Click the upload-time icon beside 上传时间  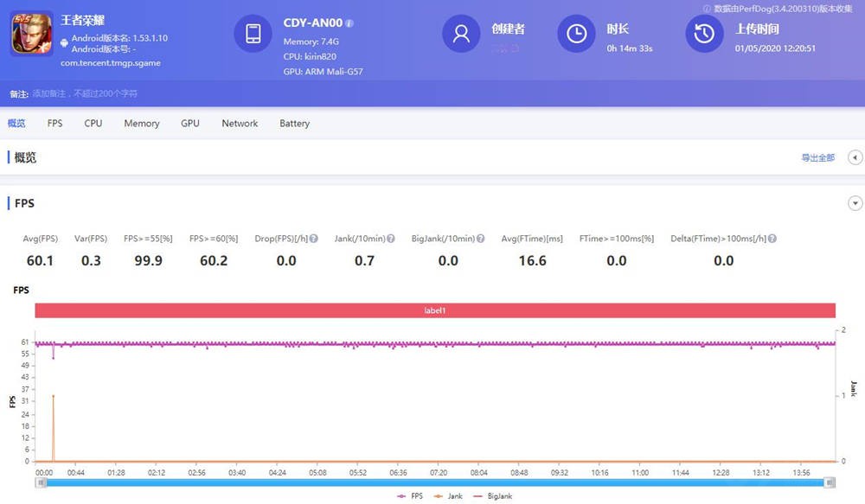point(703,34)
